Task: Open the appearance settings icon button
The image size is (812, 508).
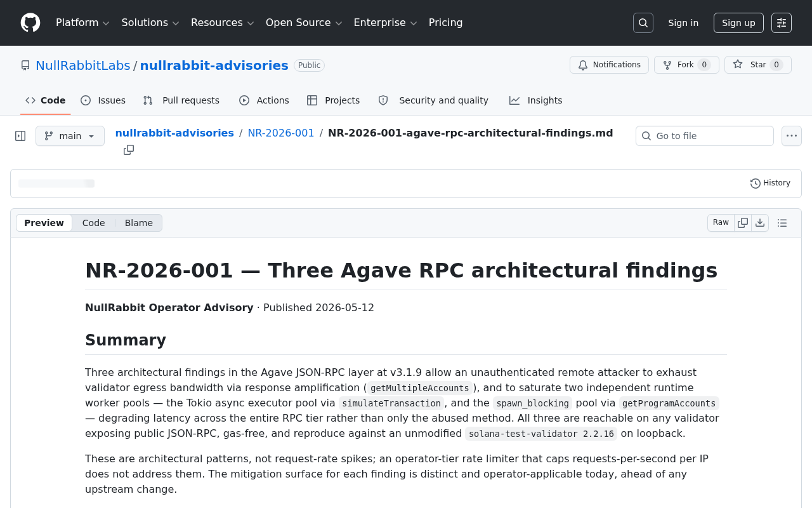Action: (782, 23)
